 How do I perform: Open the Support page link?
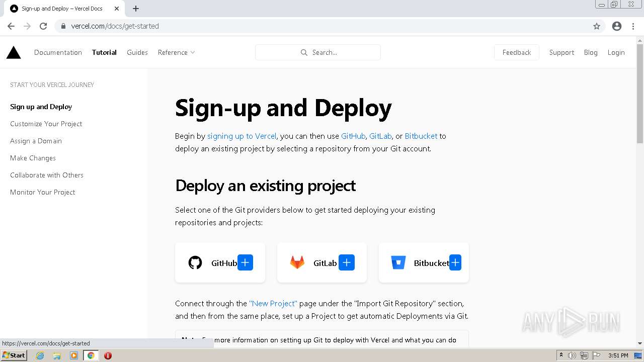[x=561, y=52]
